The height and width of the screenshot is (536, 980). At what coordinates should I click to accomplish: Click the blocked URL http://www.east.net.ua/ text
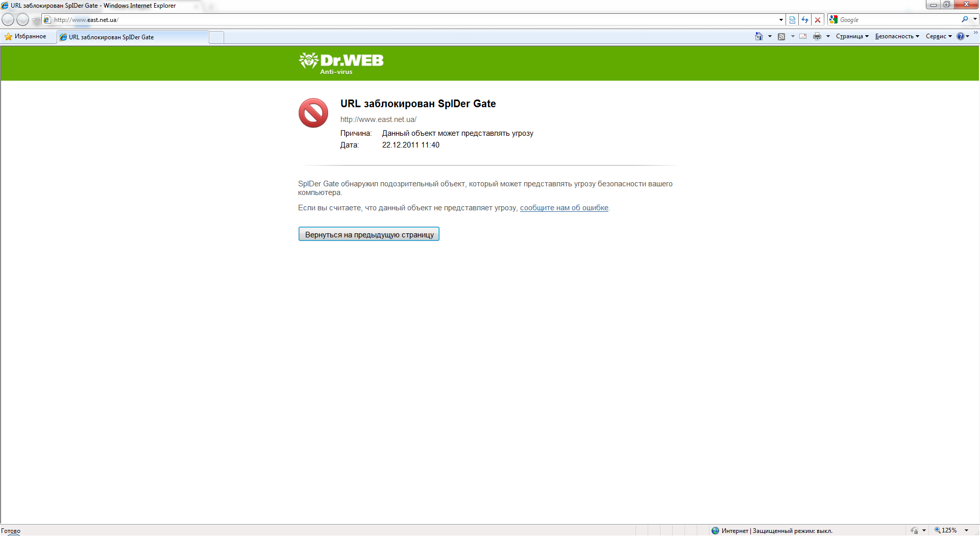pyautogui.click(x=378, y=119)
